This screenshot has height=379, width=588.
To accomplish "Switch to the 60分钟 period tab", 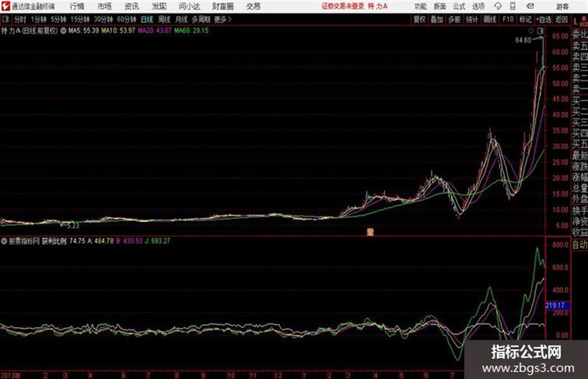I will click(126, 19).
